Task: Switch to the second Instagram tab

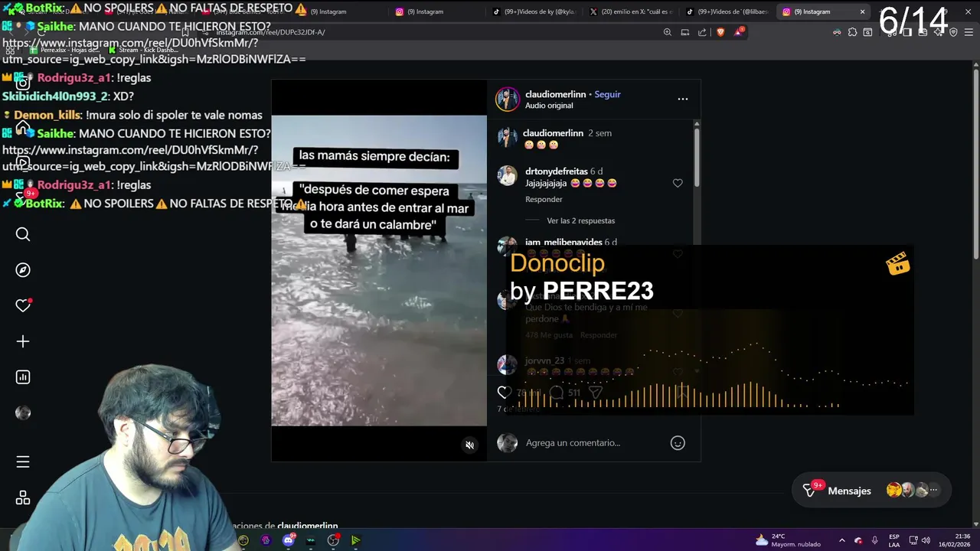Action: pyautogui.click(x=437, y=11)
